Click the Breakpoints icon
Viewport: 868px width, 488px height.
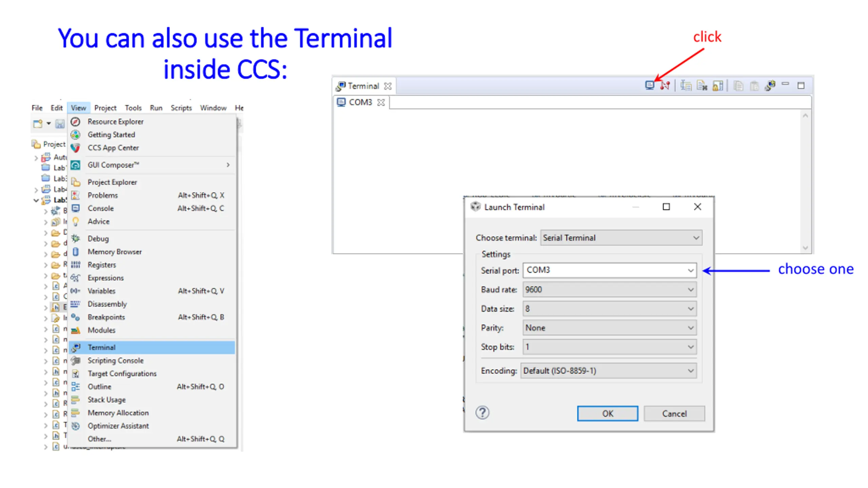pyautogui.click(x=75, y=317)
